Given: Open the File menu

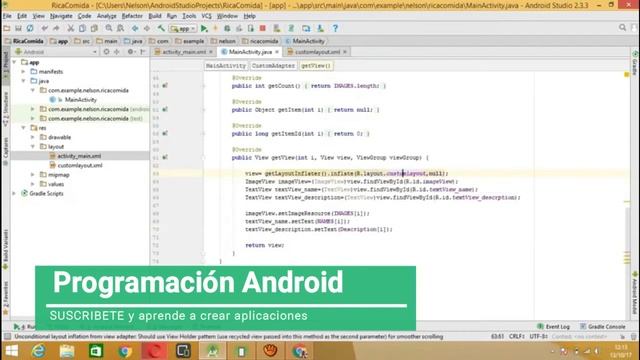Looking at the screenshot, I should pyautogui.click(x=7, y=16).
